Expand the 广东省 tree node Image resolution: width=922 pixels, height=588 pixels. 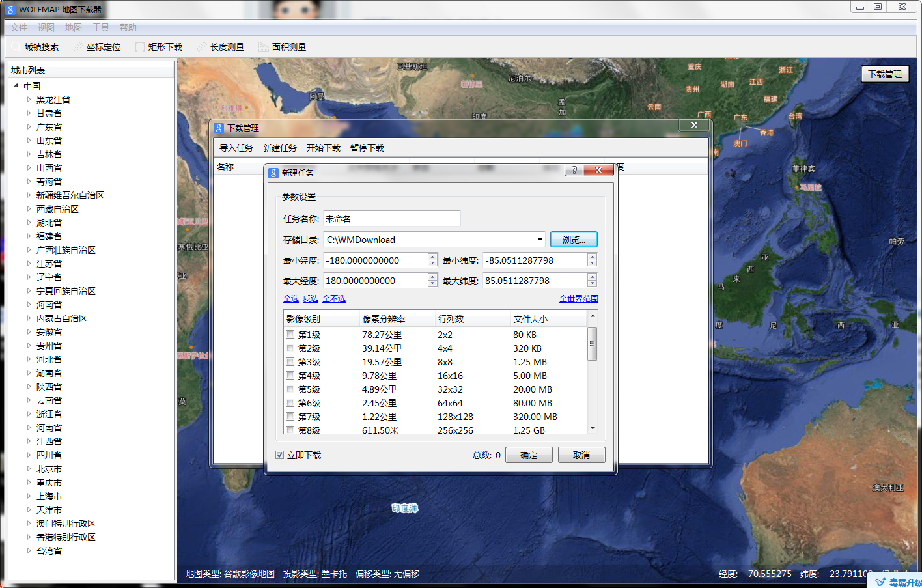29,127
